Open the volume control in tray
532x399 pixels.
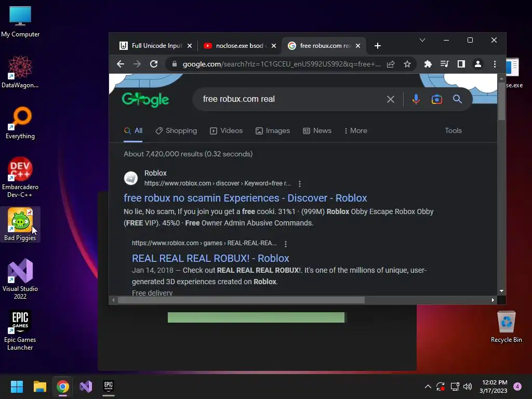[468, 387]
